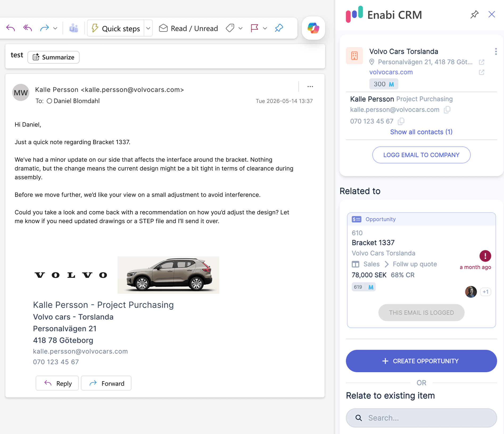Image resolution: width=504 pixels, height=434 pixels.
Task: Click the MW sender avatar
Action: coord(21,93)
